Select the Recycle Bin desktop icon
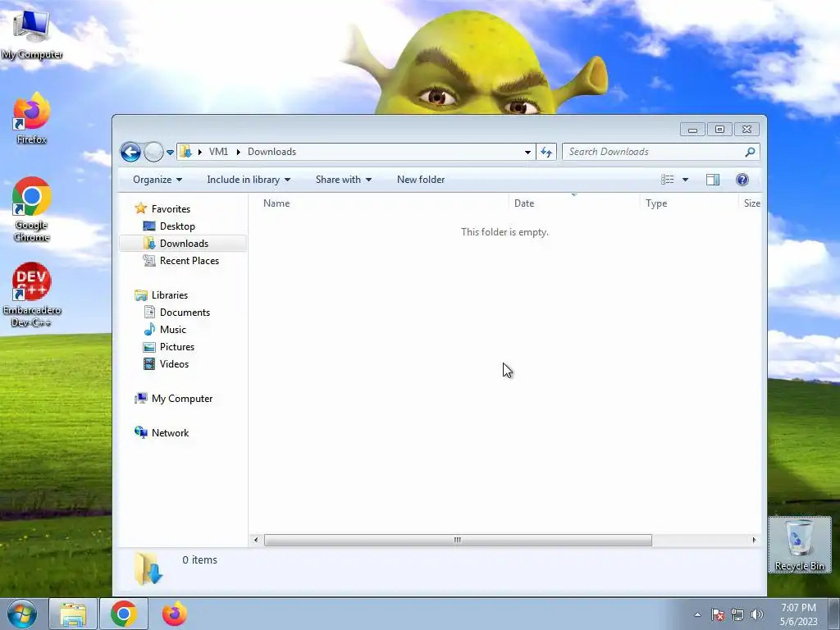 click(799, 545)
